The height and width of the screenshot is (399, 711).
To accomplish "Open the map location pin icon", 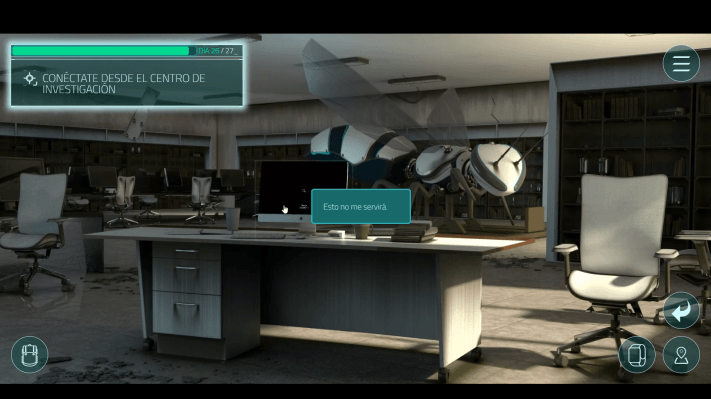I will click(x=681, y=355).
